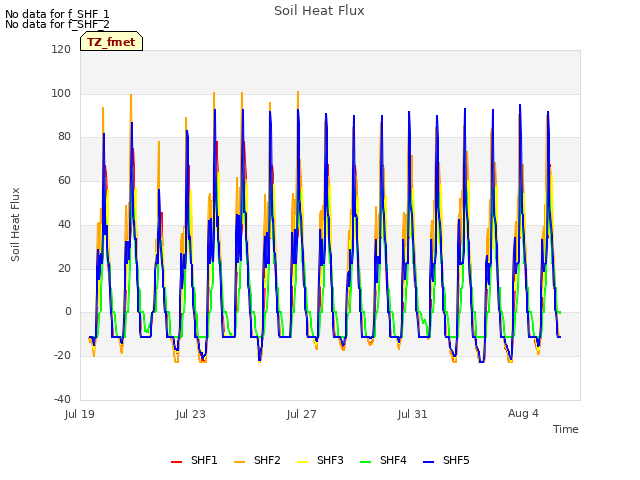This screenshot has height=480, width=640.
Task: Click the blue SHF5 legend color marker
Action: 429,462
